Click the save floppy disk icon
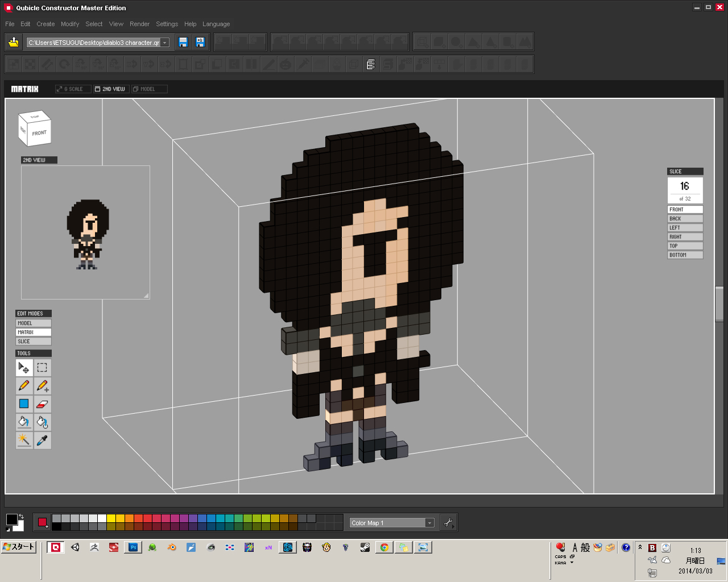The width and height of the screenshot is (728, 582). pos(183,42)
